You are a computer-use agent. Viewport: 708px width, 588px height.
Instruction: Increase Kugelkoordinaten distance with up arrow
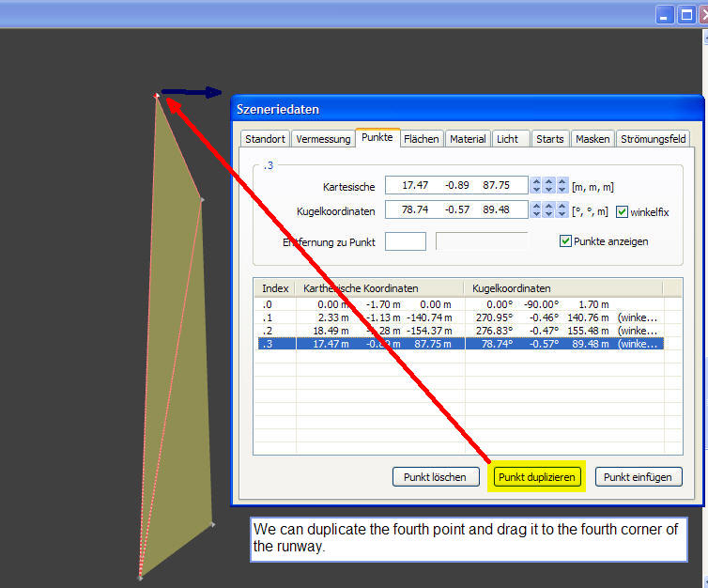[562, 206]
